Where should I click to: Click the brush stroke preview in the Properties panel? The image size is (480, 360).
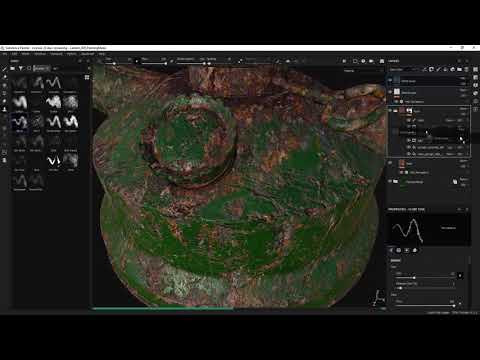(x=407, y=230)
